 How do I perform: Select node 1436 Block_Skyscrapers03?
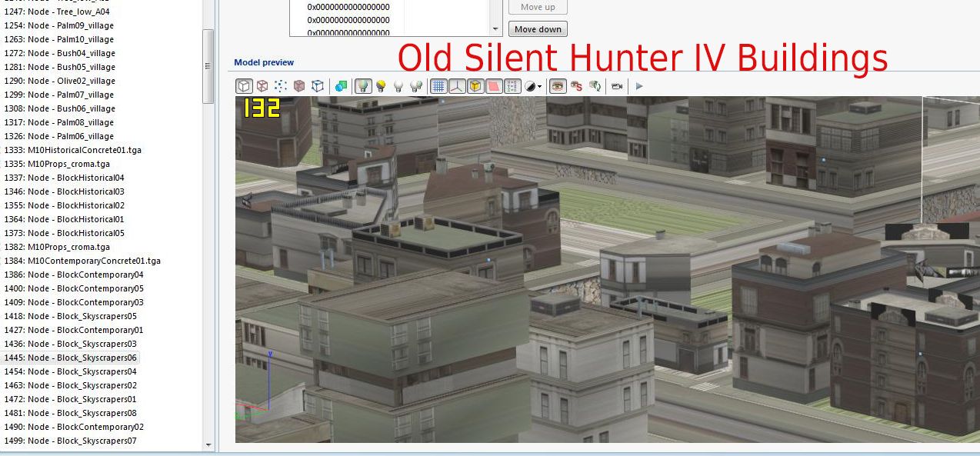click(x=71, y=344)
